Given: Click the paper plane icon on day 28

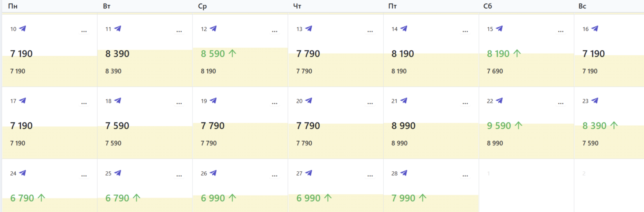Looking at the screenshot, I should (x=404, y=173).
